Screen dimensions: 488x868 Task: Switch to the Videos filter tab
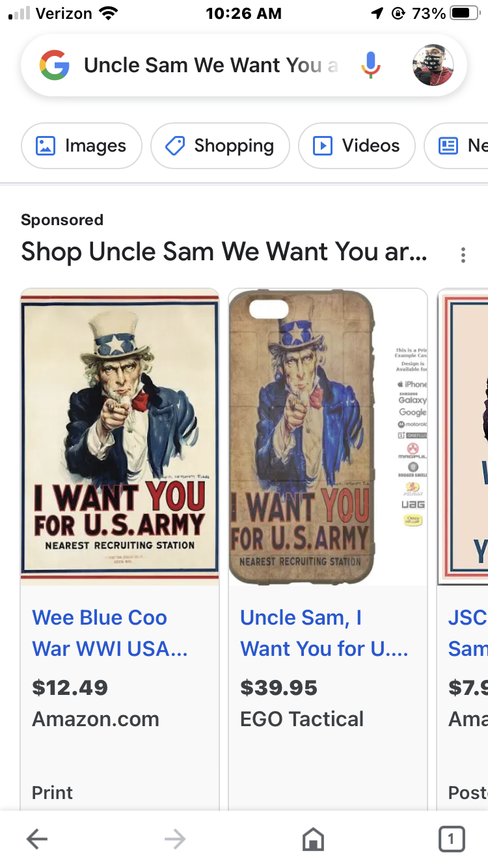pyautogui.click(x=357, y=146)
